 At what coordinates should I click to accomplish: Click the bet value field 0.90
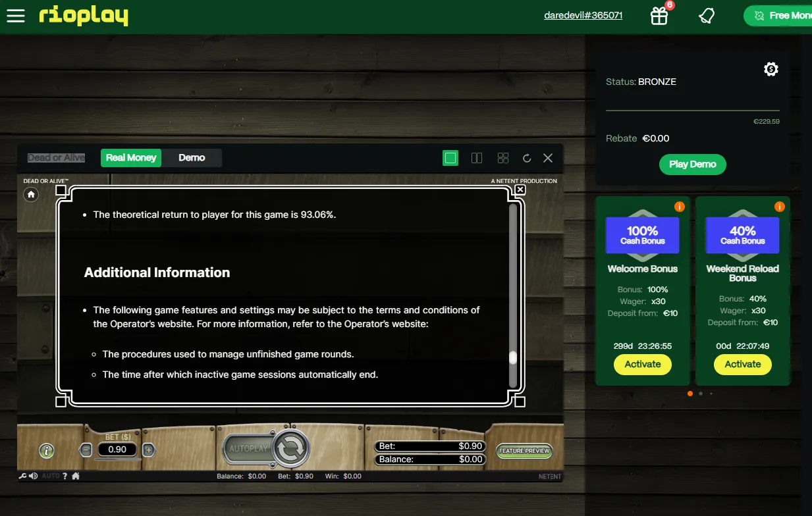pyautogui.click(x=117, y=450)
